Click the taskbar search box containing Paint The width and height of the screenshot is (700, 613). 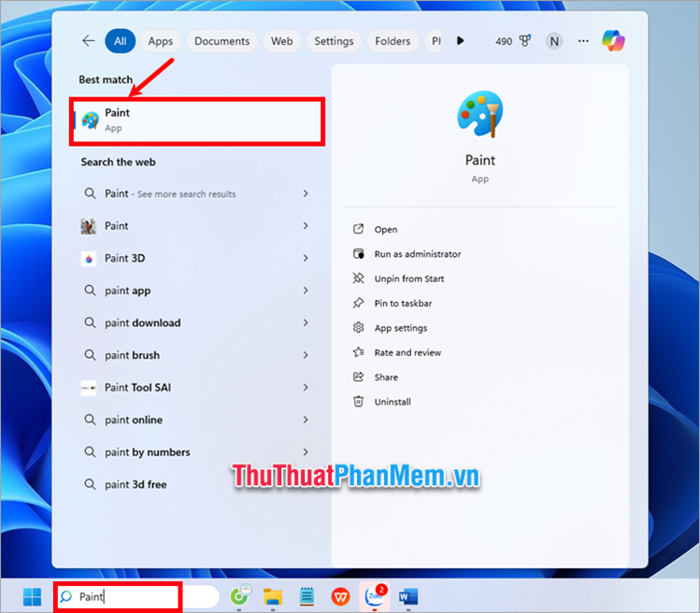[x=137, y=596]
